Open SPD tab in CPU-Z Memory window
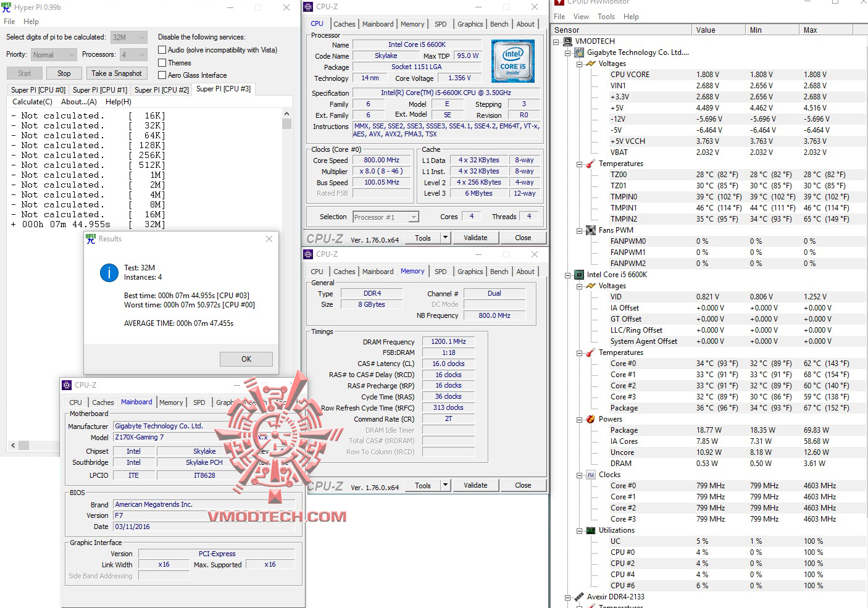Screen dimensions: 868x608 [441, 272]
